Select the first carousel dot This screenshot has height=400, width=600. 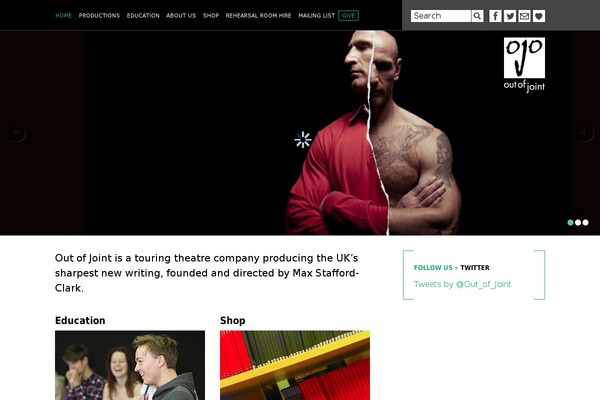tap(570, 222)
